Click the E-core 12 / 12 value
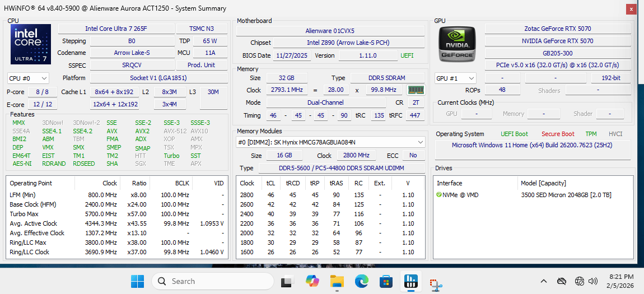The image size is (644, 294). (x=43, y=104)
